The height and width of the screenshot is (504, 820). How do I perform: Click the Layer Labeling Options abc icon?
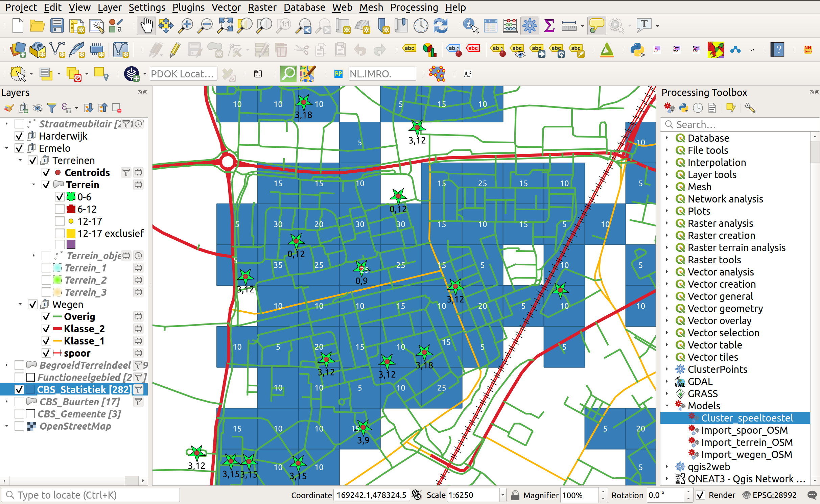[409, 49]
